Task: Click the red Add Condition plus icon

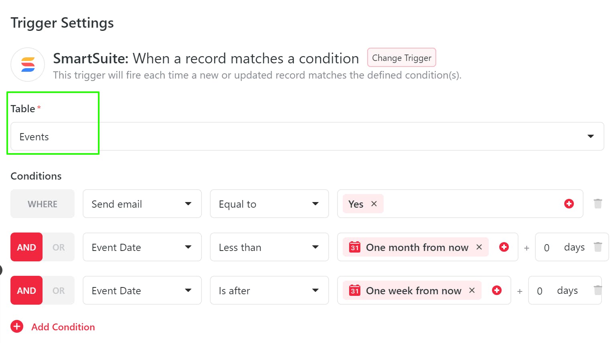Action: [17, 327]
